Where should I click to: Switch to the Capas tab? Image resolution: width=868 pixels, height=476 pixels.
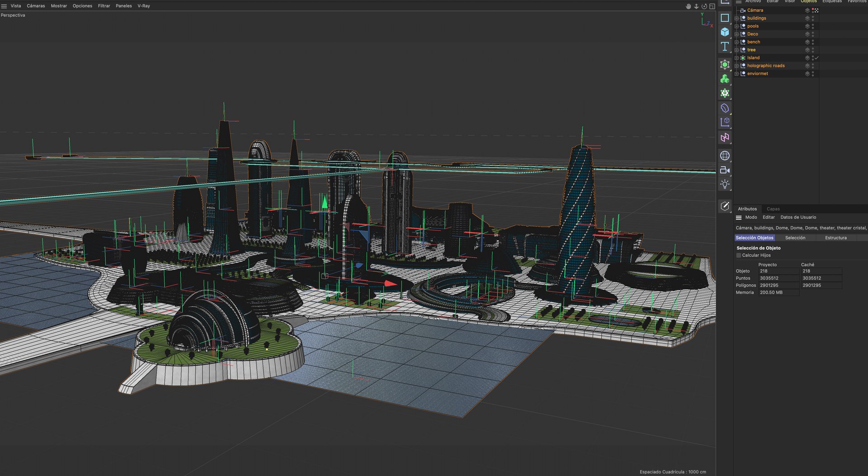773,209
